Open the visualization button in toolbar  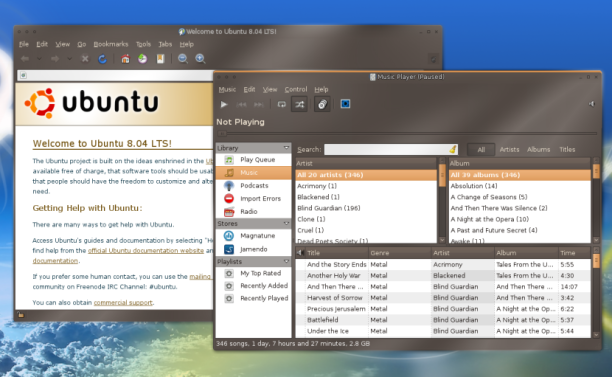coord(345,104)
